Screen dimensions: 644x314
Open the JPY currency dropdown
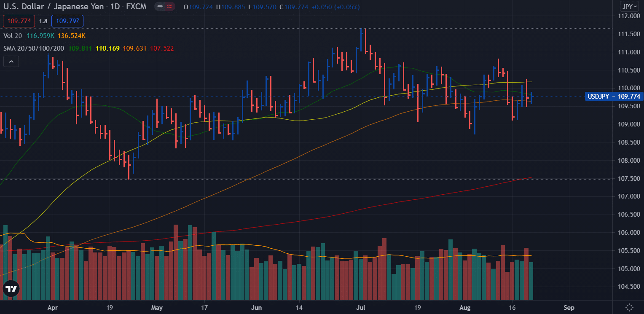point(630,6)
